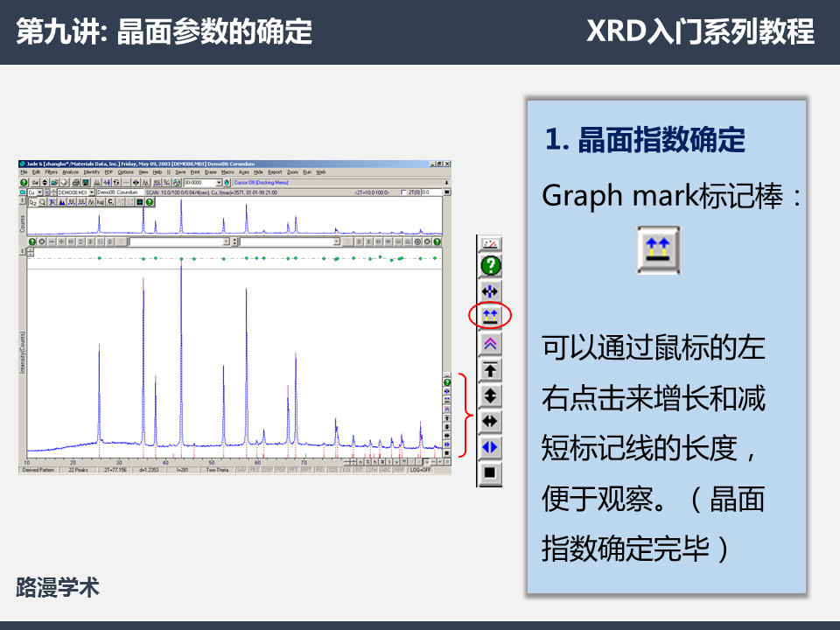
Task: Click the blue cross arrows icon in main toolbar
Action: click(x=136, y=183)
